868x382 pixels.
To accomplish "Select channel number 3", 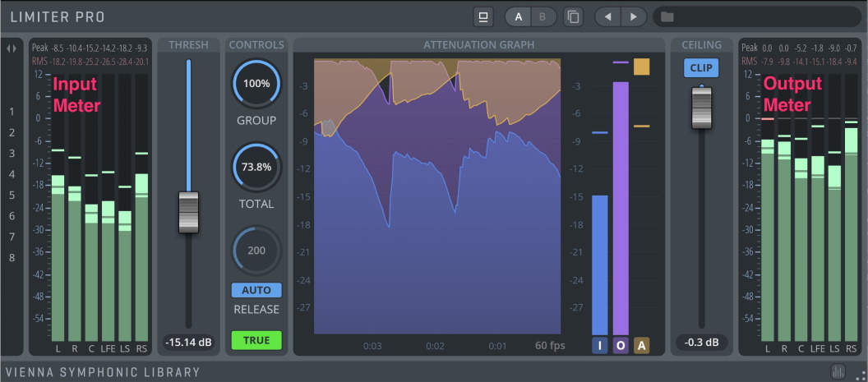I will 12,154.
